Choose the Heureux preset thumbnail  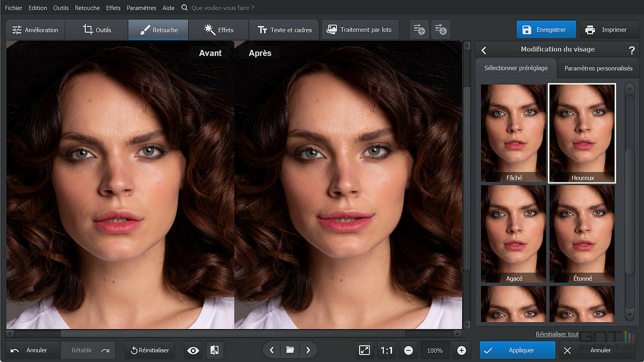click(582, 133)
